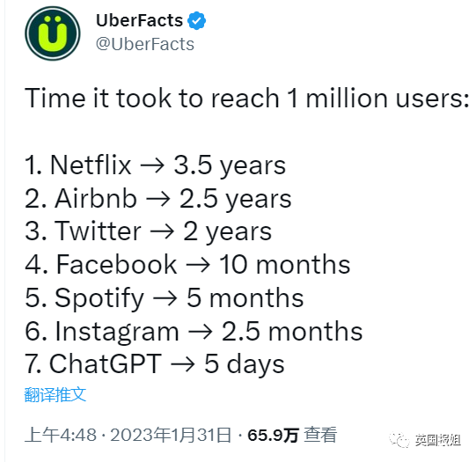Viewport: 476px width, 462px height.
Task: Open the 2023年1月31日 date link
Action: click(x=171, y=435)
